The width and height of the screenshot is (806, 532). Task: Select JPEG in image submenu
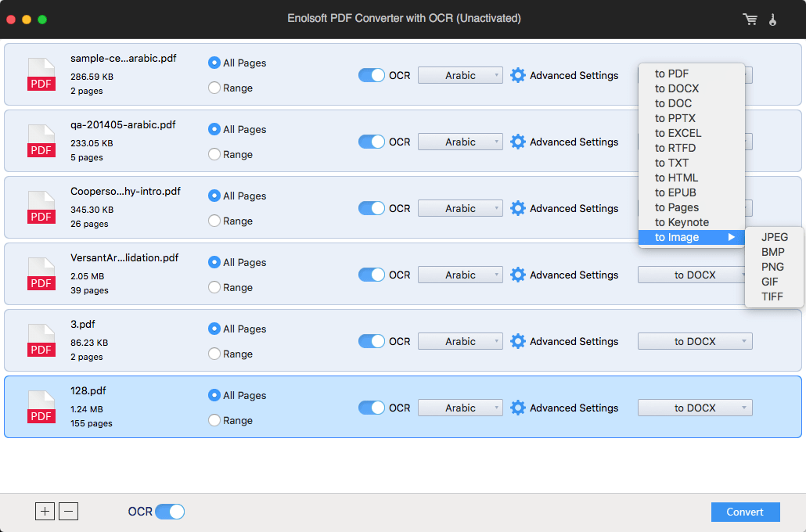point(774,238)
